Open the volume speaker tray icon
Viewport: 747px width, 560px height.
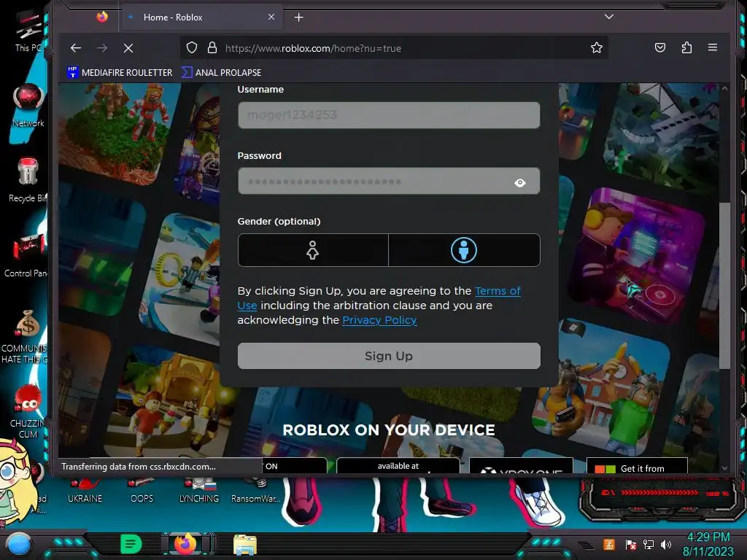pyautogui.click(x=666, y=544)
